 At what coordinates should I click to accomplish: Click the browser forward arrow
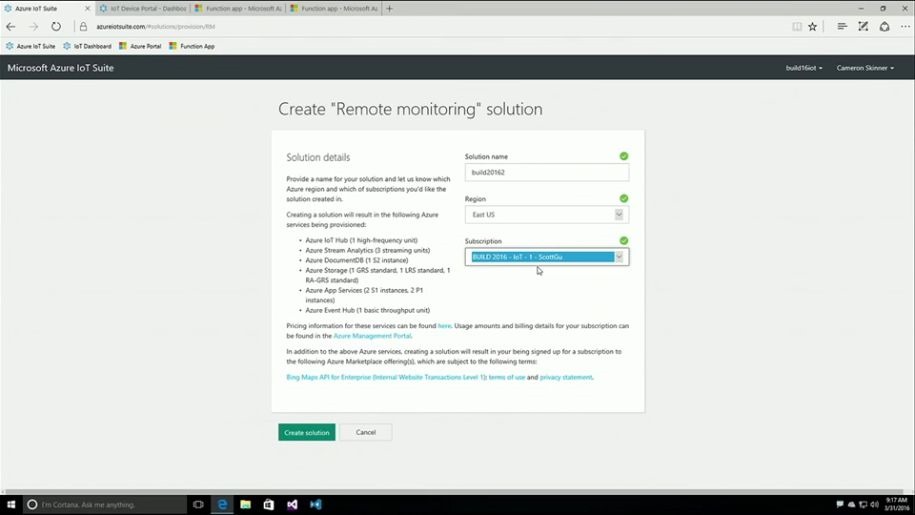coord(33,27)
